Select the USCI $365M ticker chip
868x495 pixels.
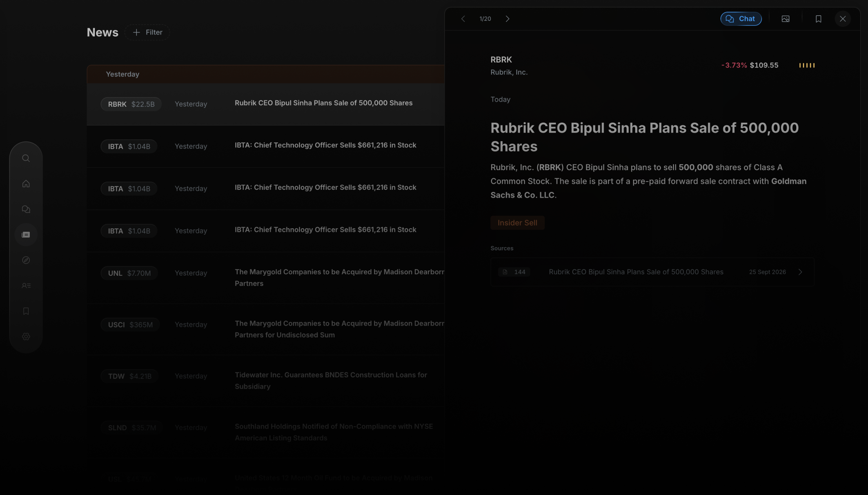[x=130, y=325]
